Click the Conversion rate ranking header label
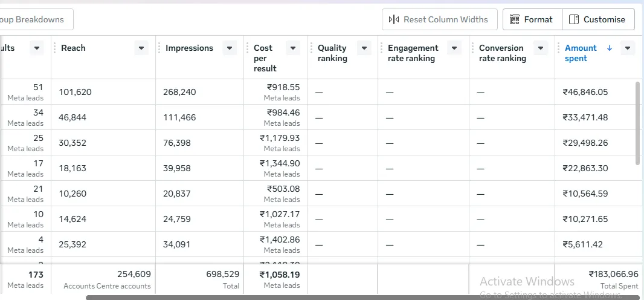Screen dimensions: 644x300 click(502, 53)
